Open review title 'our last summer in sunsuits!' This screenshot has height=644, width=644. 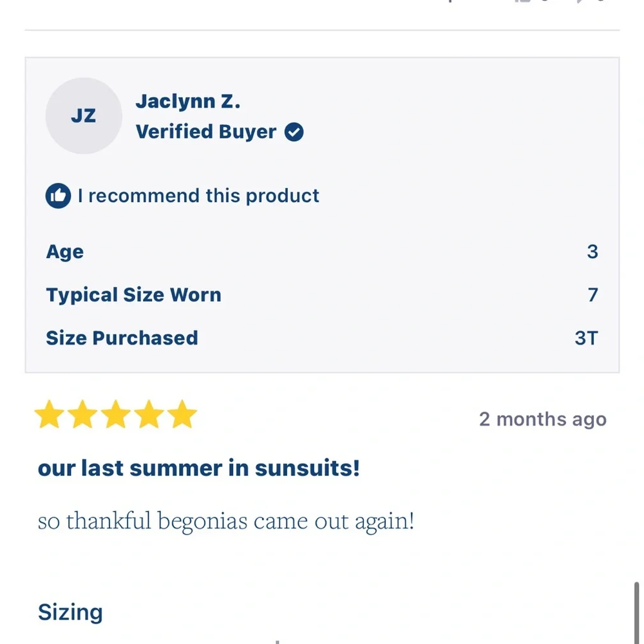point(199,468)
